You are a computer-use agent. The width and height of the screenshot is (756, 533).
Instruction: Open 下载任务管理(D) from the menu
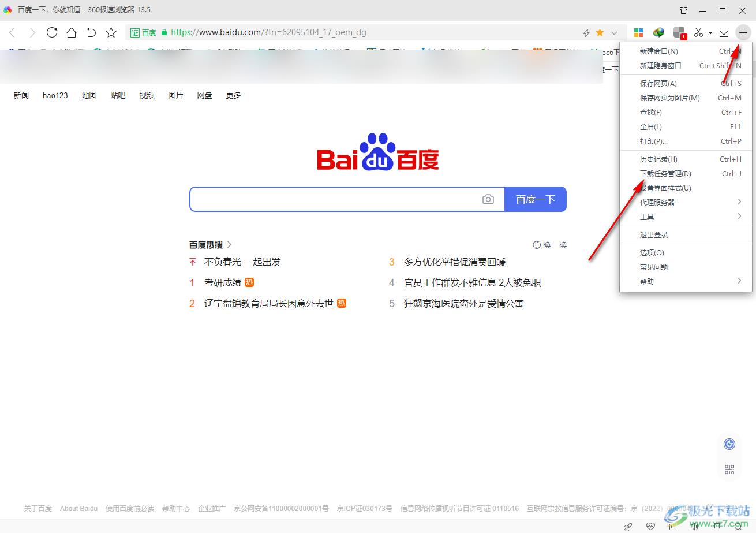pos(687,174)
